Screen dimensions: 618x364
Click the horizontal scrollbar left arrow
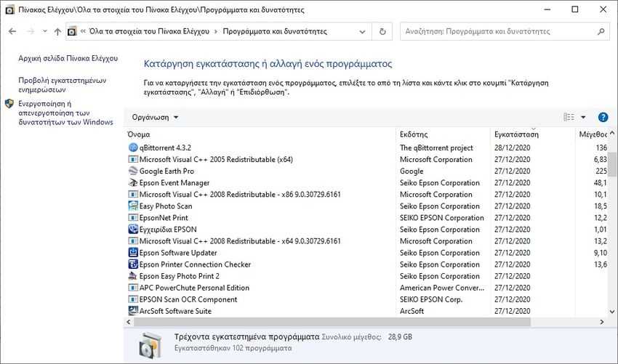click(x=129, y=322)
